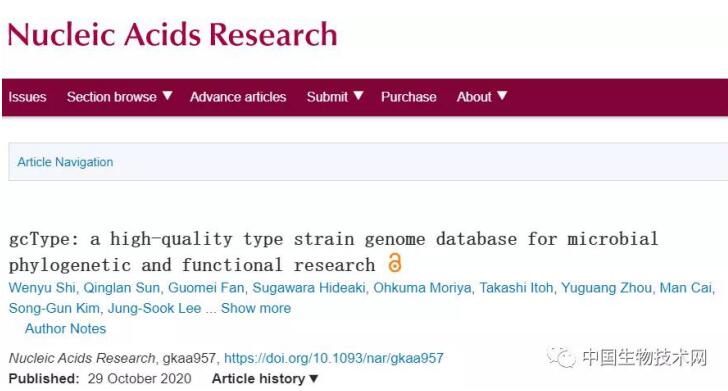Image resolution: width=728 pixels, height=391 pixels.
Task: Open author Wenyu Shi's profile
Action: 42,288
